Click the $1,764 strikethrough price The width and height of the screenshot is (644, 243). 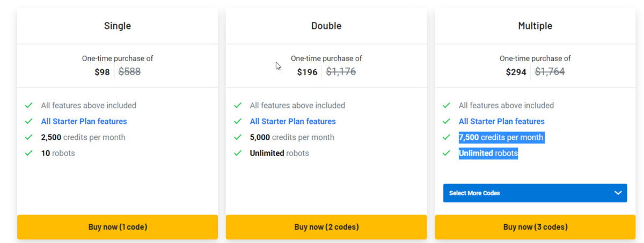click(550, 71)
